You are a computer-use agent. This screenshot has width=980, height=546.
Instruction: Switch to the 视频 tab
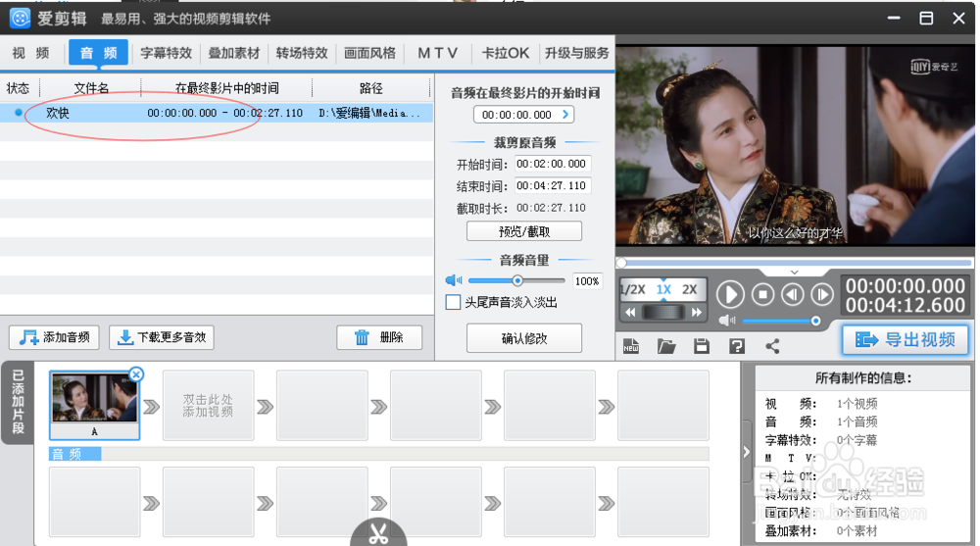tap(30, 53)
